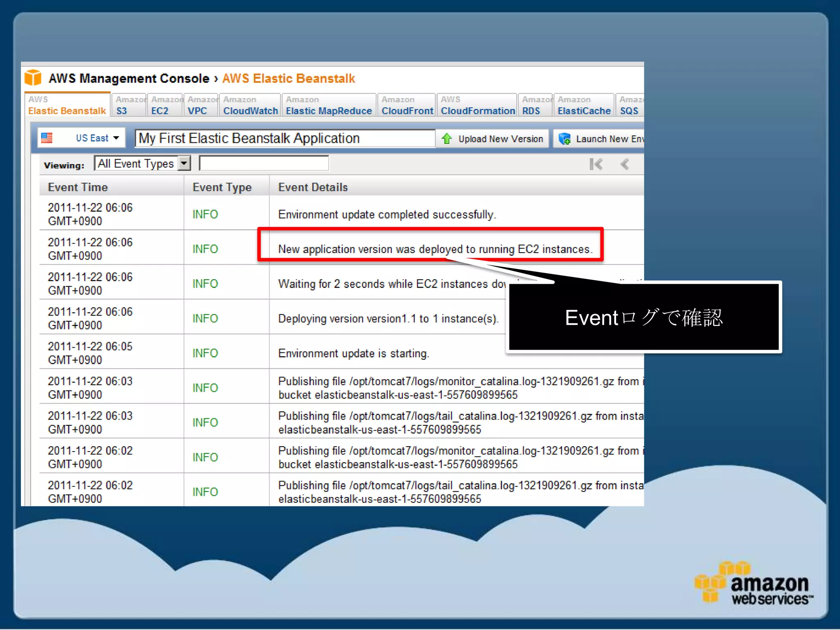Sort by the Event Time column header
The image size is (840, 630).
coord(78,187)
